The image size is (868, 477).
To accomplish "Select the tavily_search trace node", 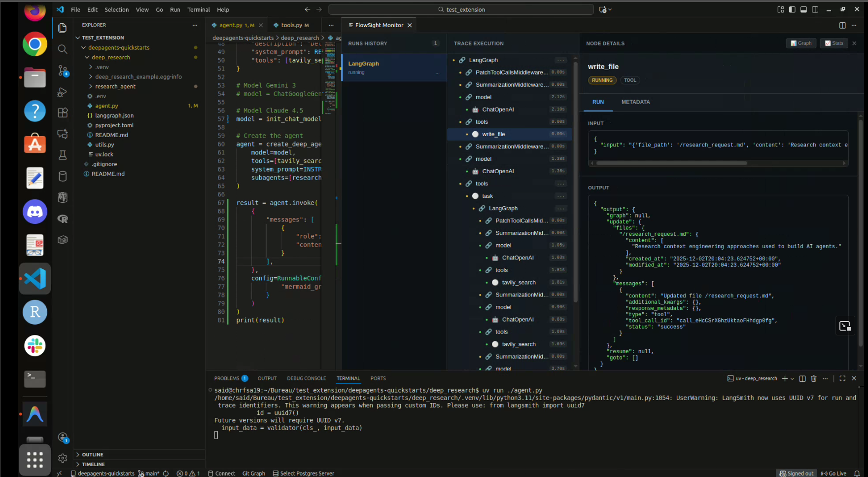I will [x=519, y=283].
